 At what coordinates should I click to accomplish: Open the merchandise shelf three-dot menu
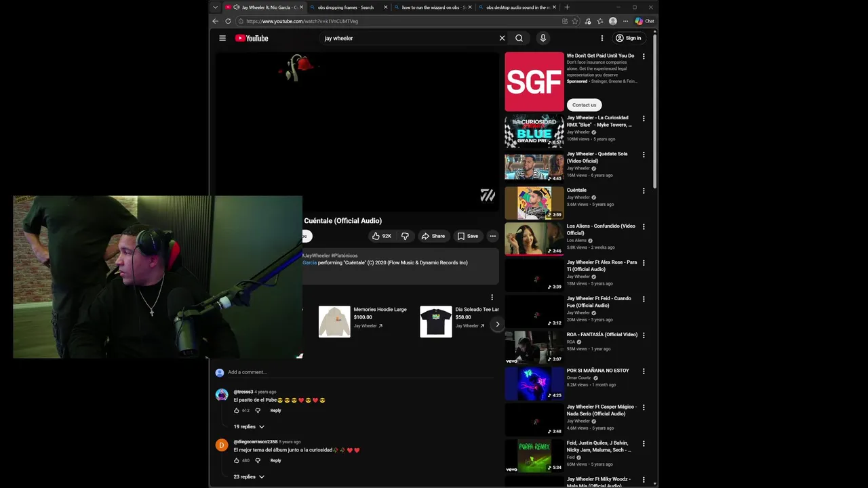492,297
